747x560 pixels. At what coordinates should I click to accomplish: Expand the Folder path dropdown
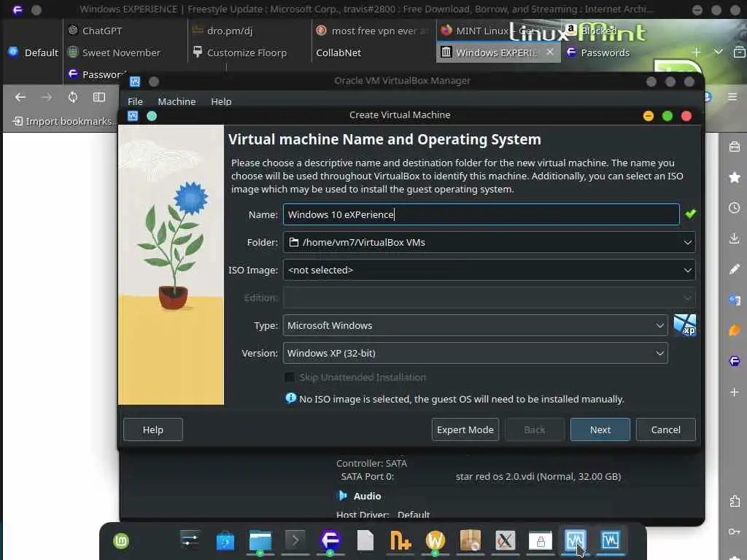pyautogui.click(x=687, y=242)
